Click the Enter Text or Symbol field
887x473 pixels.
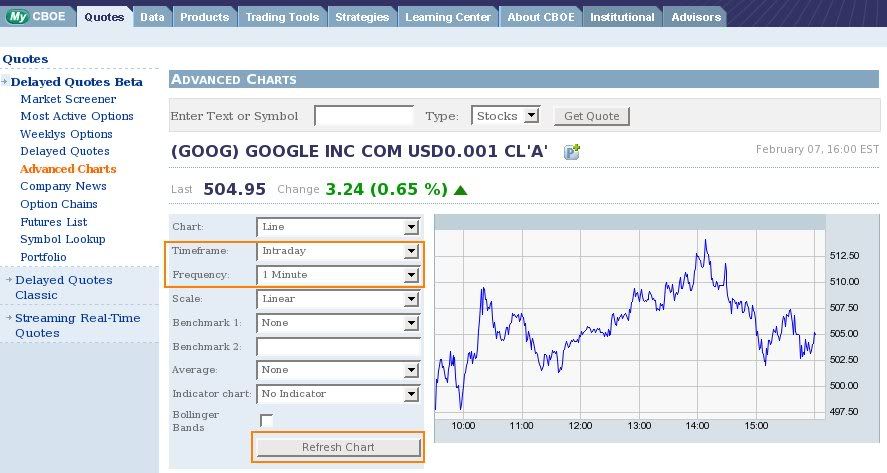point(364,116)
